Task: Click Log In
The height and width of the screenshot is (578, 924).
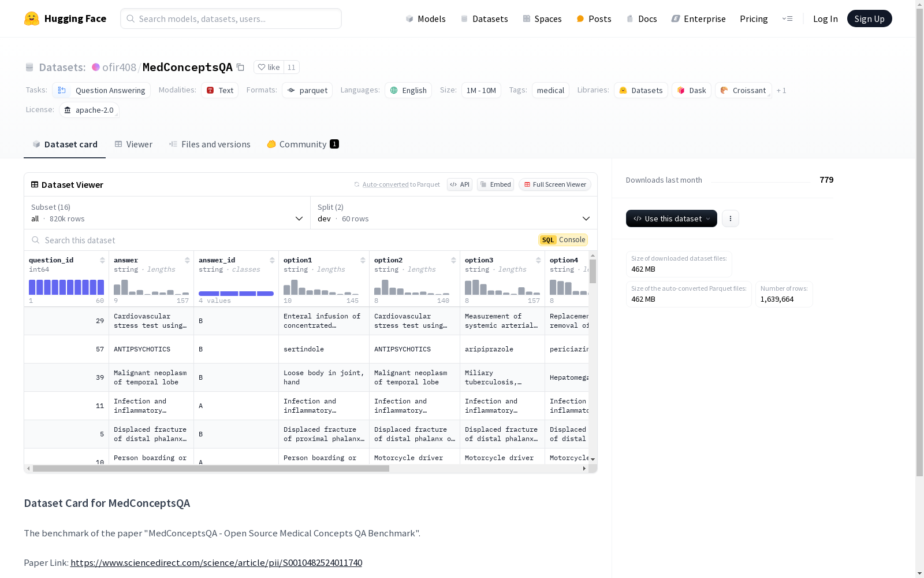Action: tap(825, 18)
